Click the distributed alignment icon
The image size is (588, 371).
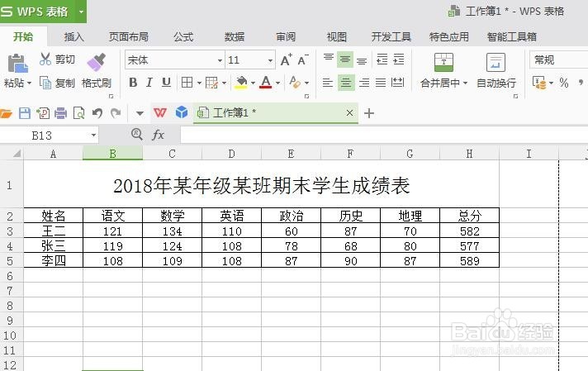(x=397, y=83)
